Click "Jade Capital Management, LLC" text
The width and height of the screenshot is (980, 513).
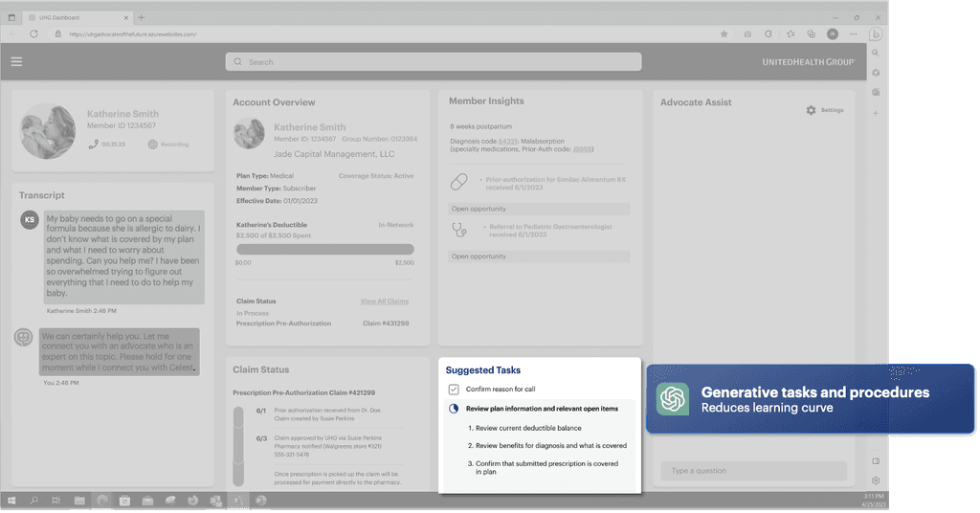334,154
